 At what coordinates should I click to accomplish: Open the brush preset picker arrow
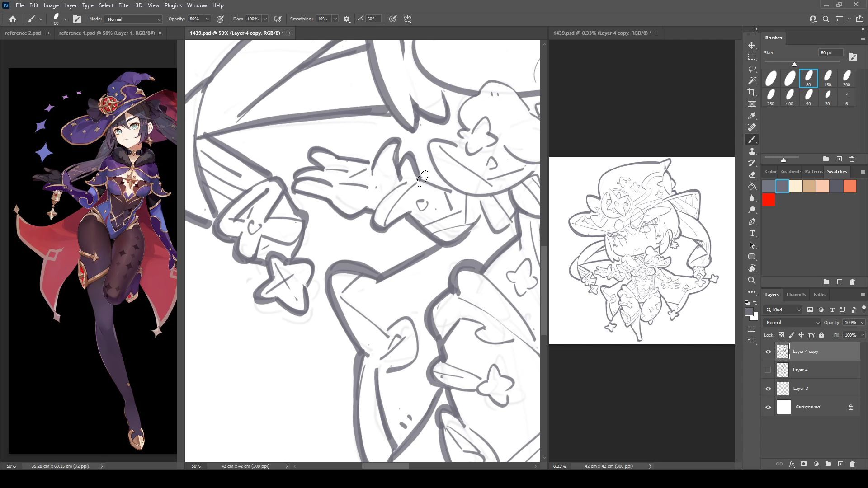pos(66,19)
